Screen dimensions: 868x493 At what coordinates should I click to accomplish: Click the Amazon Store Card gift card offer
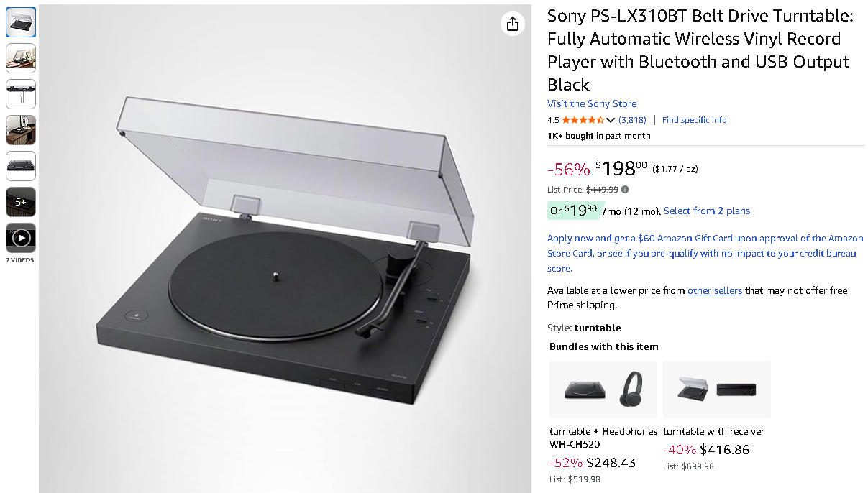click(705, 253)
